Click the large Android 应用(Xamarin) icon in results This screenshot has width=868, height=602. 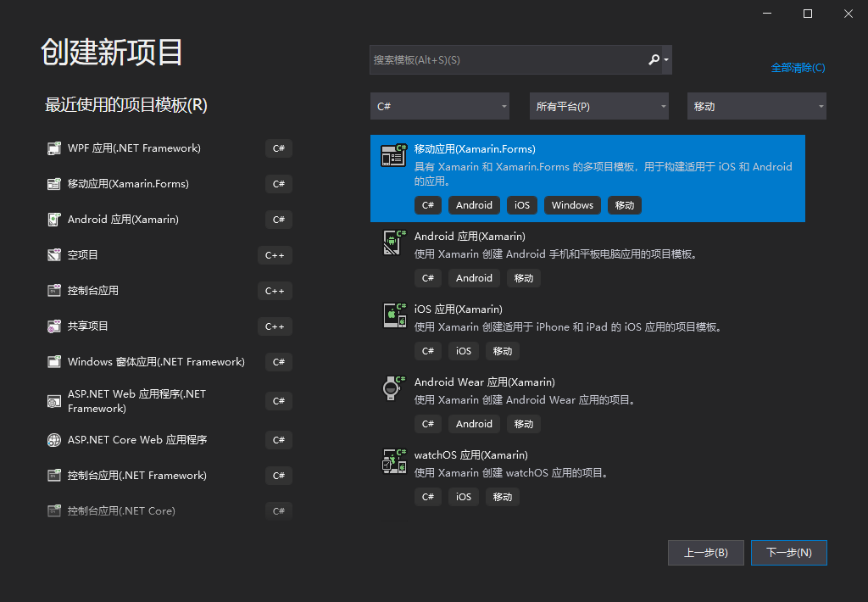(393, 242)
